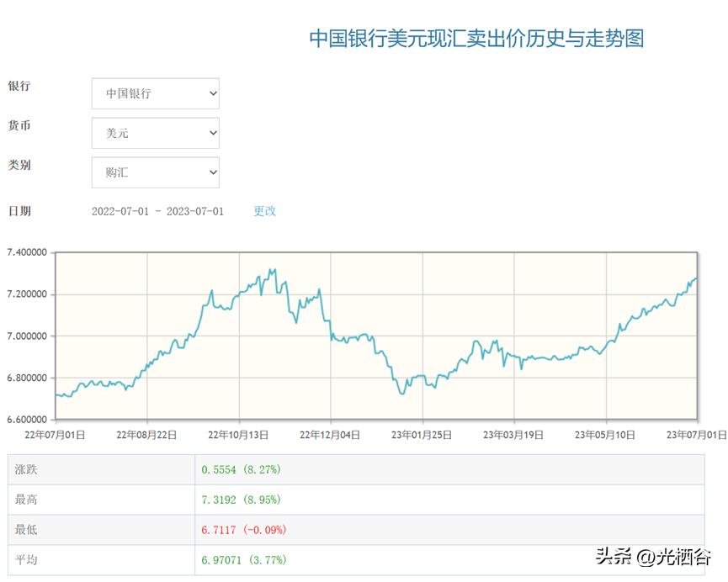Viewport: 728px width, 582px height.
Task: Click the 头条 @光栖谷 watermark
Action: tap(653, 557)
